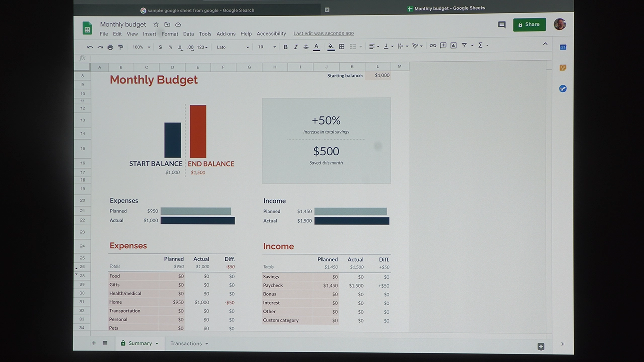Toggle bold formatting
The height and width of the screenshot is (362, 644).
point(286,47)
